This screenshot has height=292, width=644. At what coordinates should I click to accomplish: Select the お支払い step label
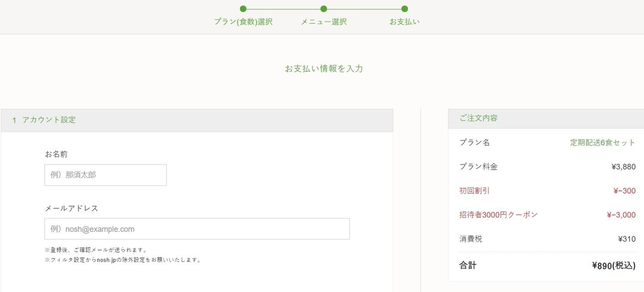coord(405,22)
